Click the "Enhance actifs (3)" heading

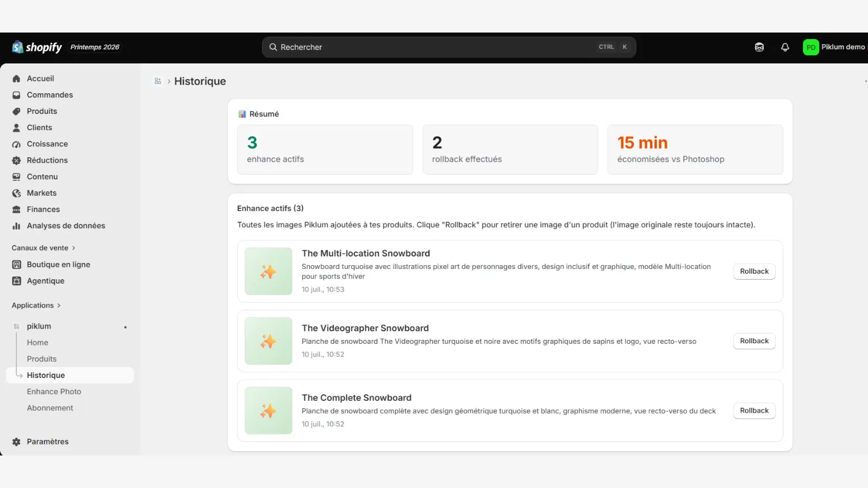pyautogui.click(x=270, y=208)
